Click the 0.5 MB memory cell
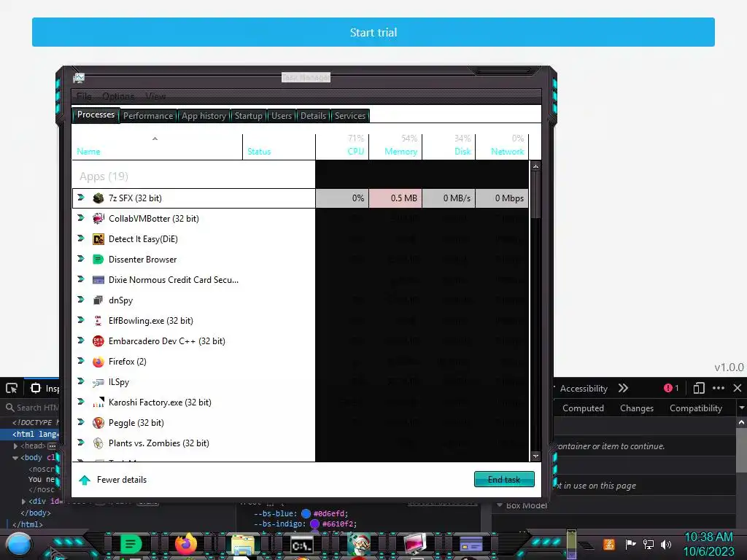747x560 pixels. [x=395, y=198]
